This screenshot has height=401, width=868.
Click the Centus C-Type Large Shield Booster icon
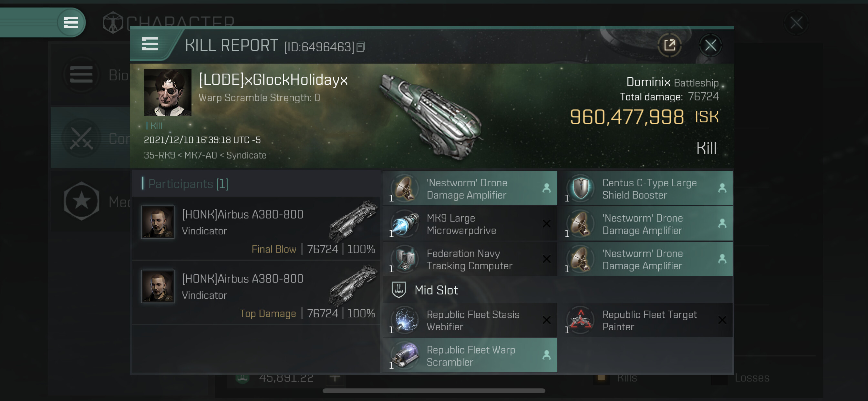coord(581,189)
